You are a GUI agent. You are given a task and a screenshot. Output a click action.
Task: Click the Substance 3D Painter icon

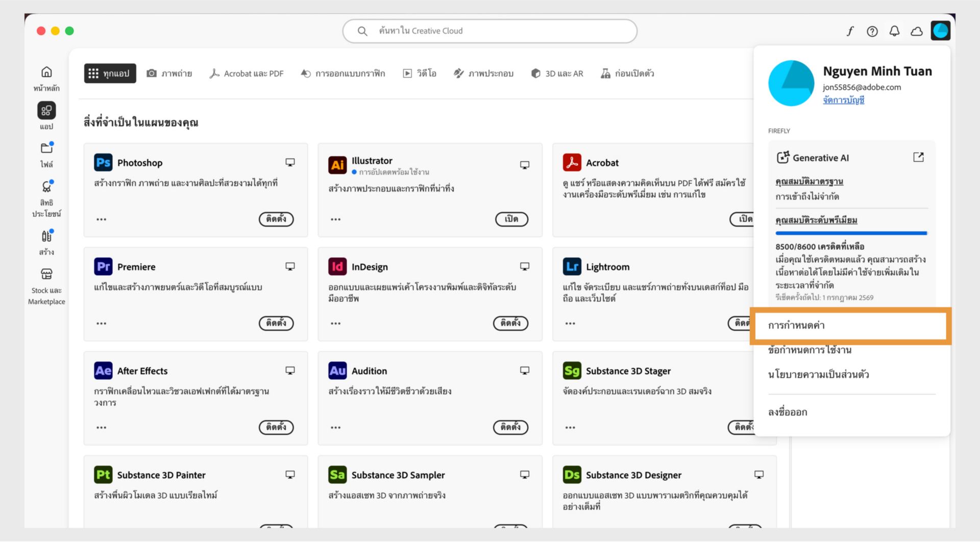[x=103, y=475]
